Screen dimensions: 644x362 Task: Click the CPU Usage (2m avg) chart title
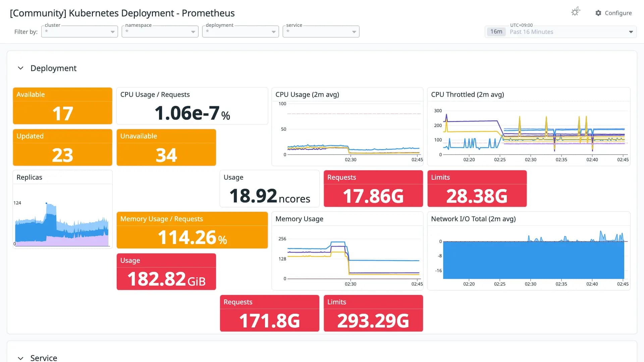307,95
